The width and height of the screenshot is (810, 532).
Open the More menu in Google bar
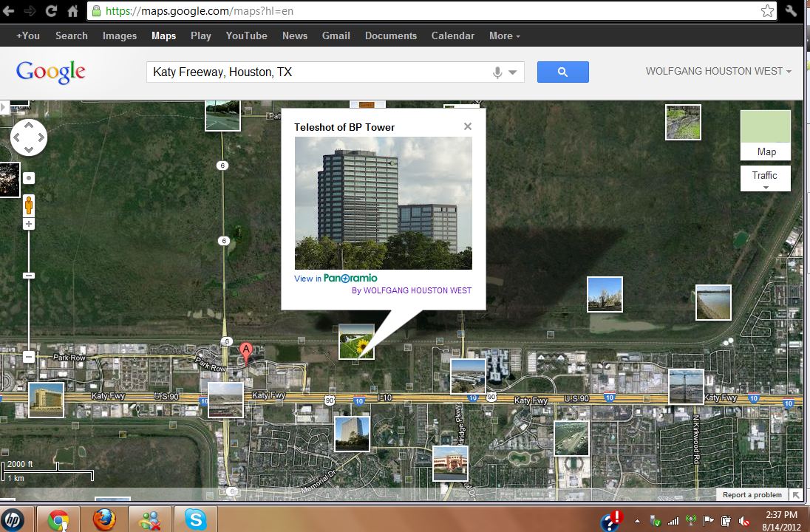[504, 35]
